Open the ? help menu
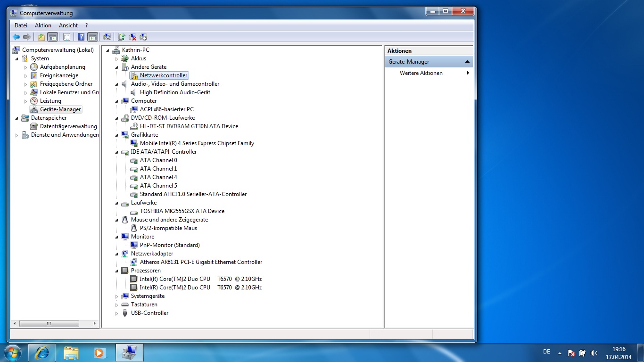 click(x=86, y=25)
